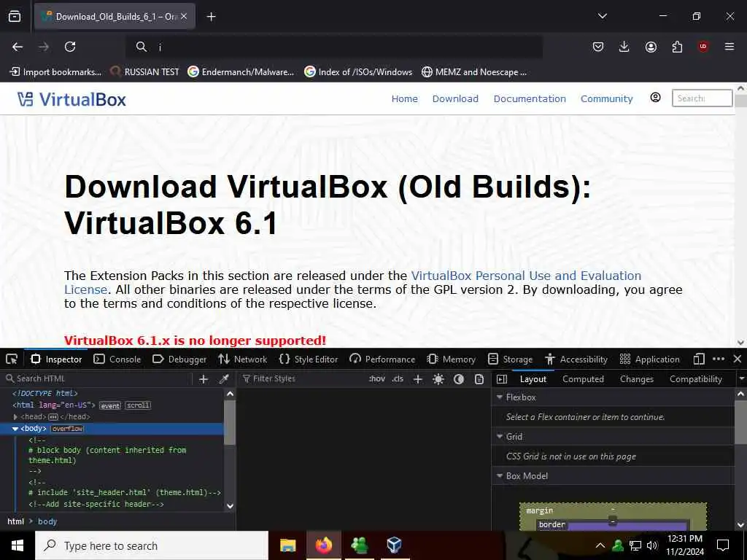Viewport: 747px width, 560px height.
Task: Click the event badge on html
Action: [x=110, y=405]
